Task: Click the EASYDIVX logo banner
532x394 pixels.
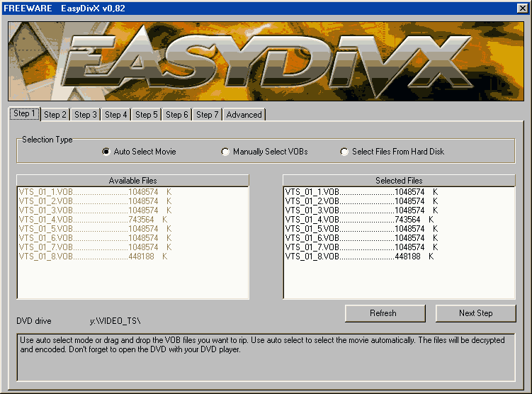Action: pyautogui.click(x=266, y=62)
